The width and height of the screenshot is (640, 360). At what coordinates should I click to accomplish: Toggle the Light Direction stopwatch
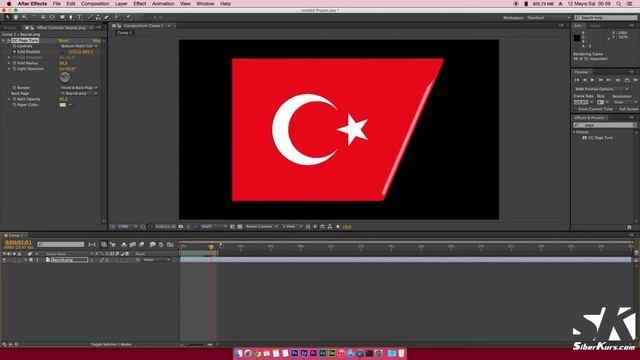(x=14, y=69)
